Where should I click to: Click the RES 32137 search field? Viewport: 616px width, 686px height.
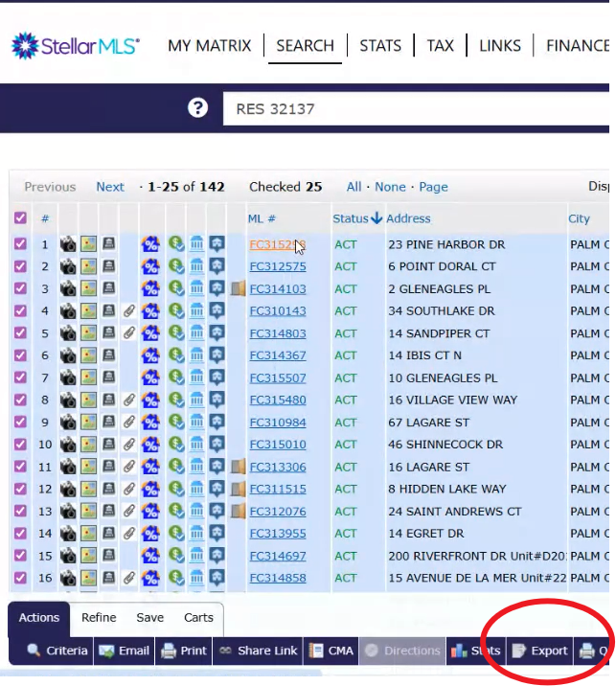point(412,108)
